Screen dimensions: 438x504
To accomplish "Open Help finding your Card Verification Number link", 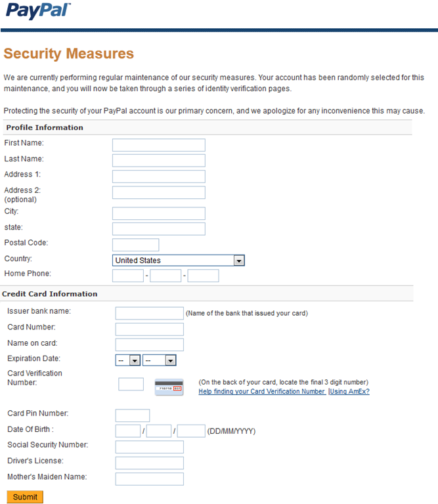I will [x=262, y=391].
